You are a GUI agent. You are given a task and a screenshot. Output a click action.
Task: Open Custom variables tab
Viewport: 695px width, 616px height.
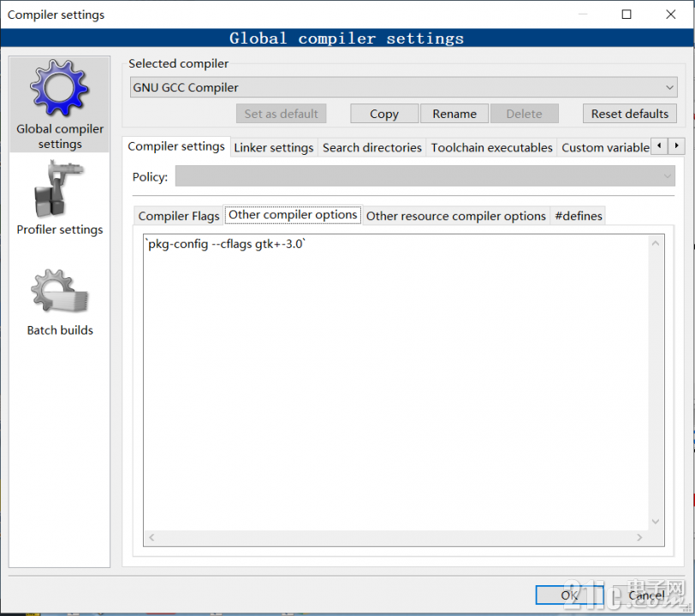[x=605, y=147]
